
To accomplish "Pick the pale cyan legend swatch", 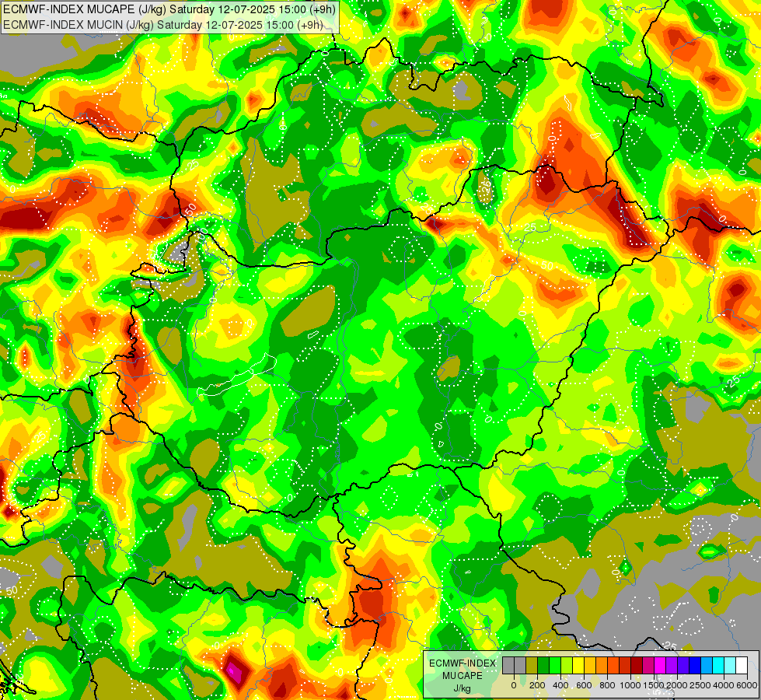I will [731, 666].
